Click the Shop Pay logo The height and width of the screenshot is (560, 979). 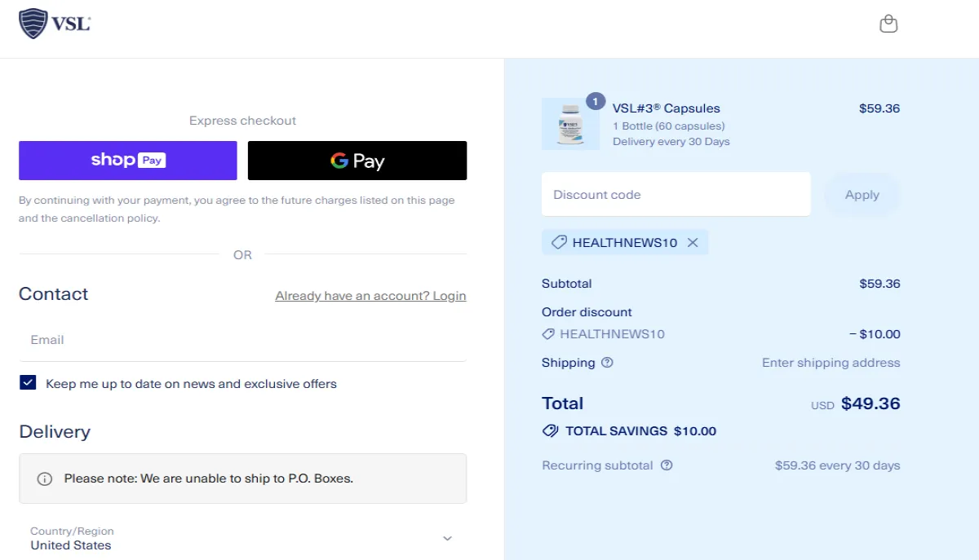pyautogui.click(x=127, y=161)
